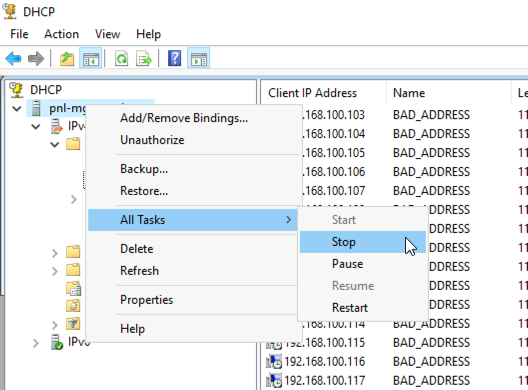Open the File menu
528x390 pixels.
click(19, 34)
